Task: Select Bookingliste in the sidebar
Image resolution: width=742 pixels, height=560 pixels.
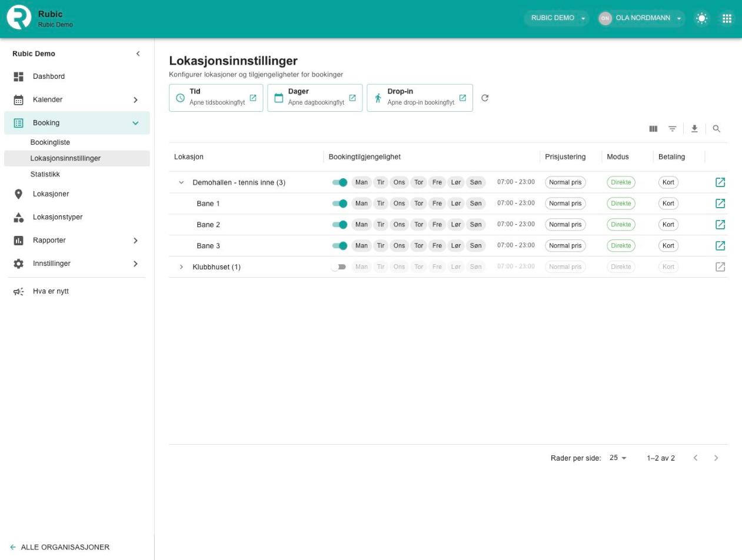Action: point(77,142)
